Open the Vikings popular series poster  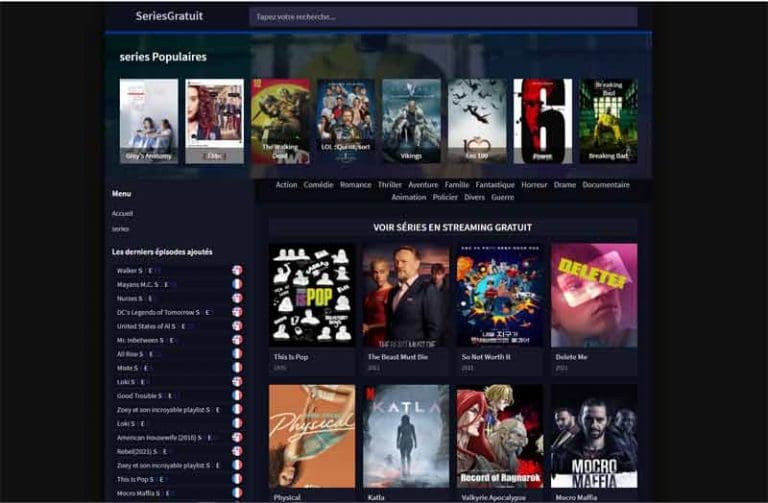(x=411, y=121)
